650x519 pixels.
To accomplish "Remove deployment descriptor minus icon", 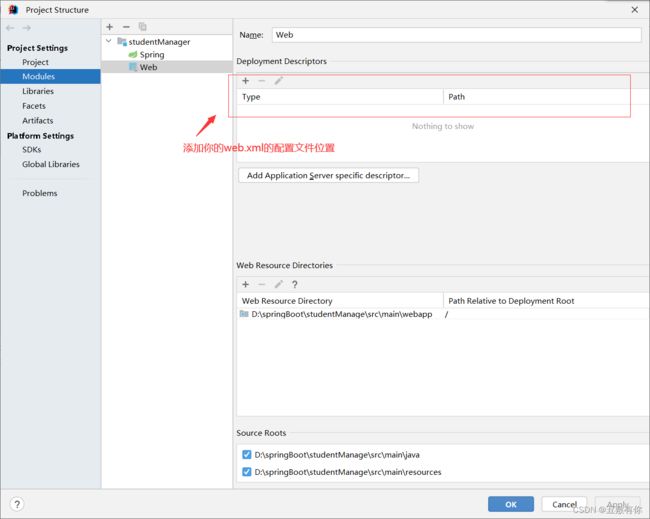I will tap(262, 81).
